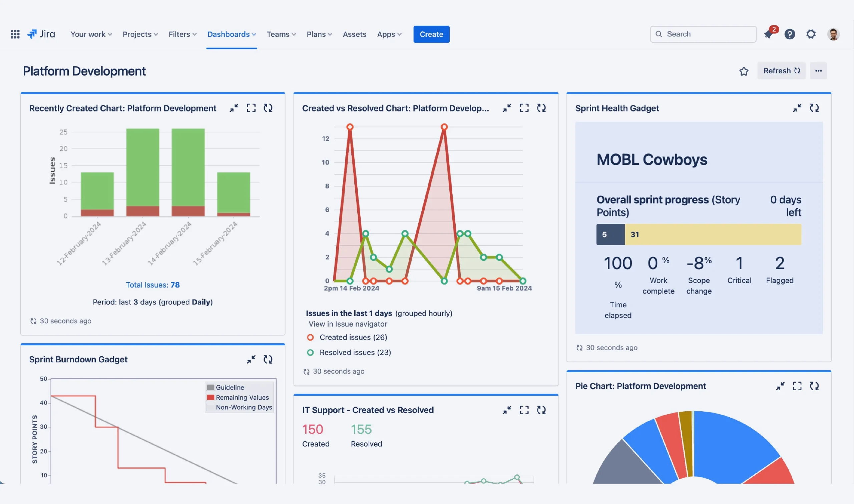Click the dashboard Refresh button
The width and height of the screenshot is (854, 504).
(781, 71)
